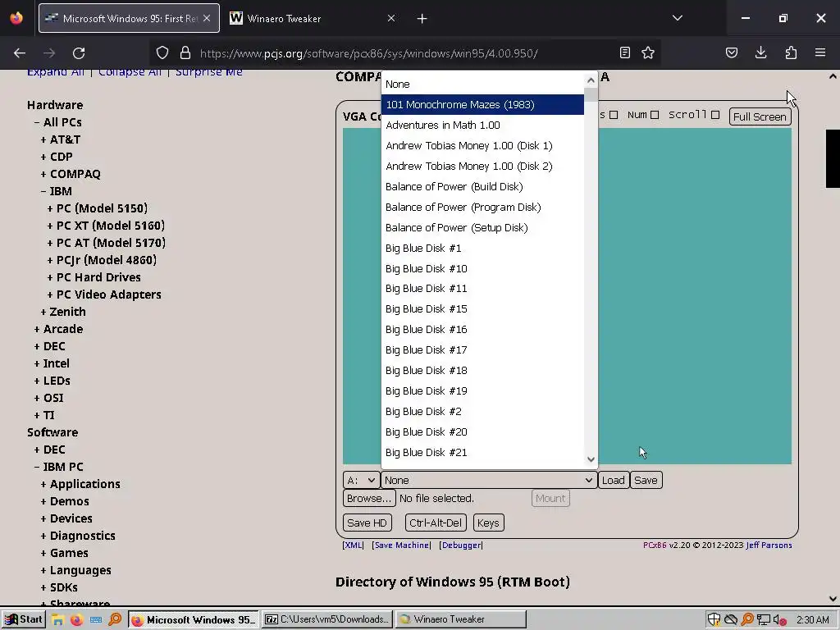Open the A: drive selector dropdown
This screenshot has width=840, height=630.
click(361, 481)
